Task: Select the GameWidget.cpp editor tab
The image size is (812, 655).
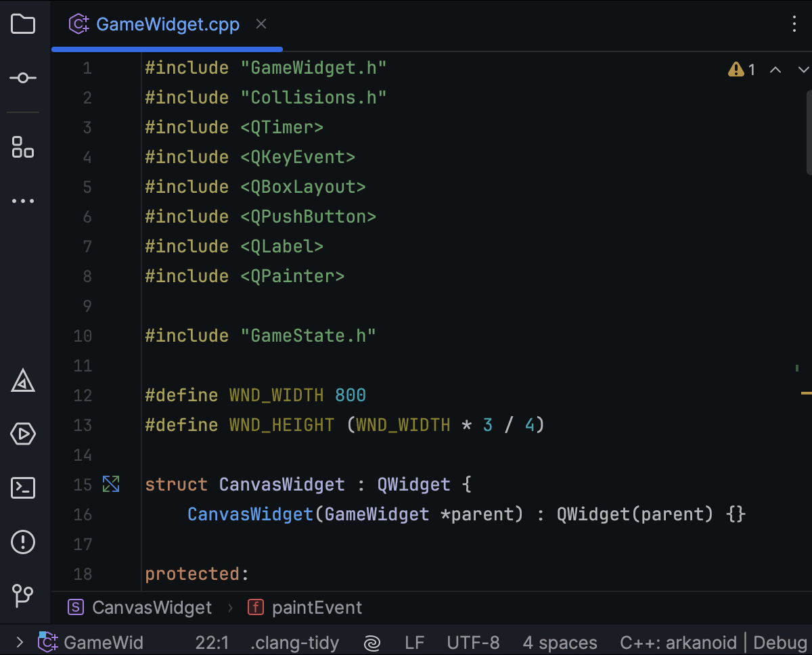Action: point(168,24)
